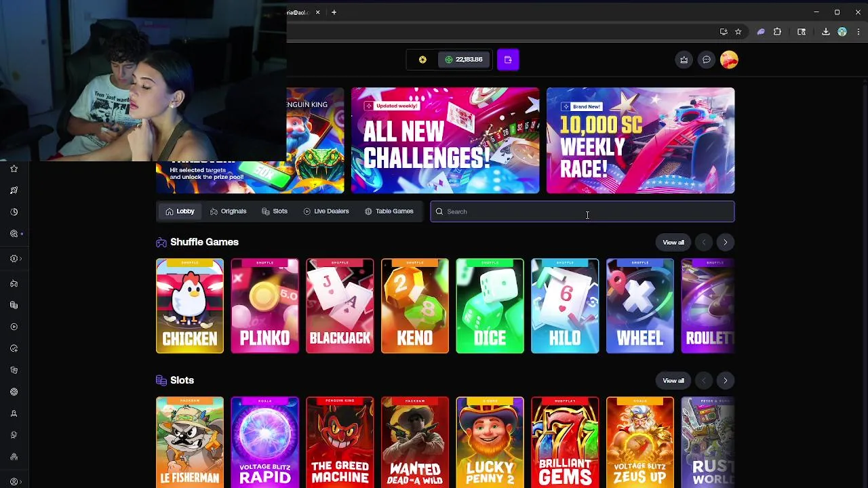Image resolution: width=868 pixels, height=488 pixels.
Task: Open Voltage Blitz Zeus Up slot
Action: tap(640, 443)
